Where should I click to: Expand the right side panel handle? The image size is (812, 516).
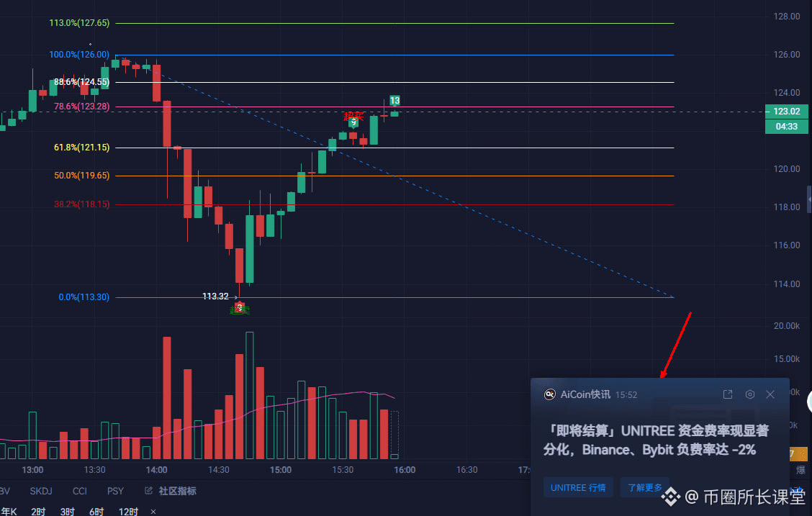point(809,199)
